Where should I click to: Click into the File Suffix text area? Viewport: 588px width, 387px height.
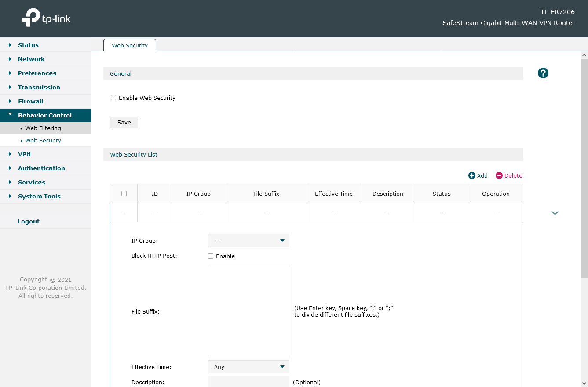[249, 311]
